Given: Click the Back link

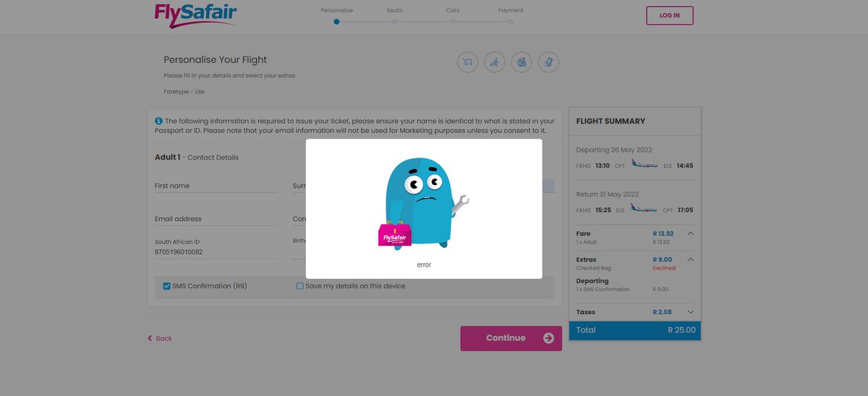Looking at the screenshot, I should point(160,338).
